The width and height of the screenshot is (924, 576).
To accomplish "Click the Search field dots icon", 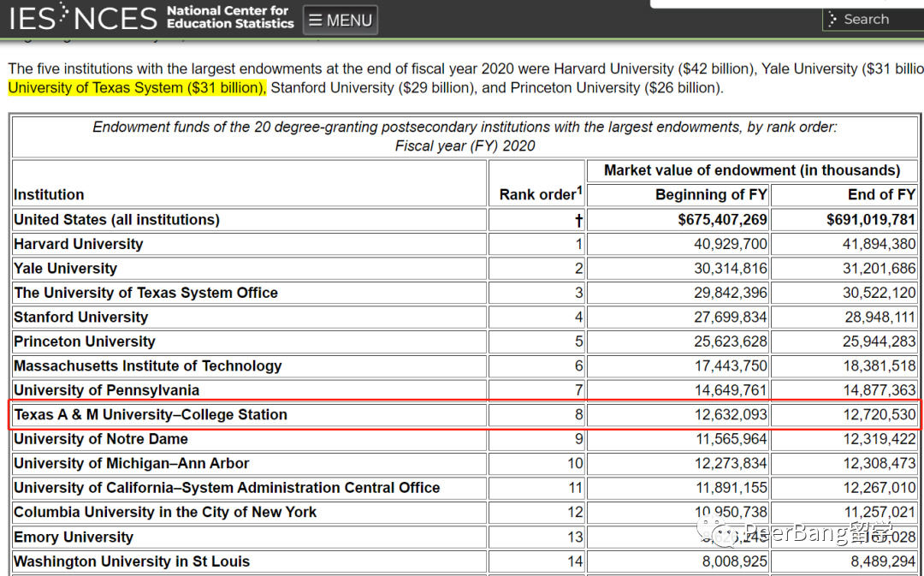I will coord(832,20).
